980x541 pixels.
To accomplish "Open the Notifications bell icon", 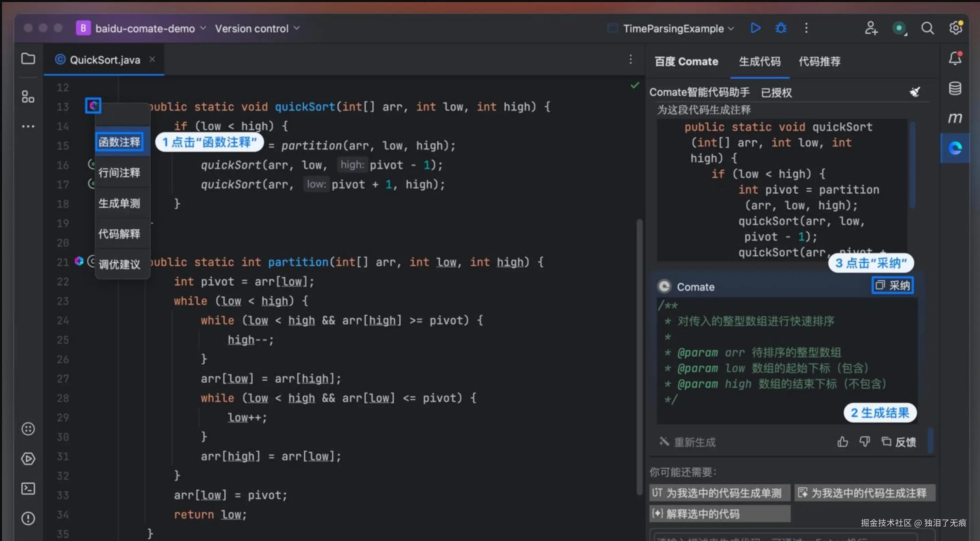I will pos(955,59).
